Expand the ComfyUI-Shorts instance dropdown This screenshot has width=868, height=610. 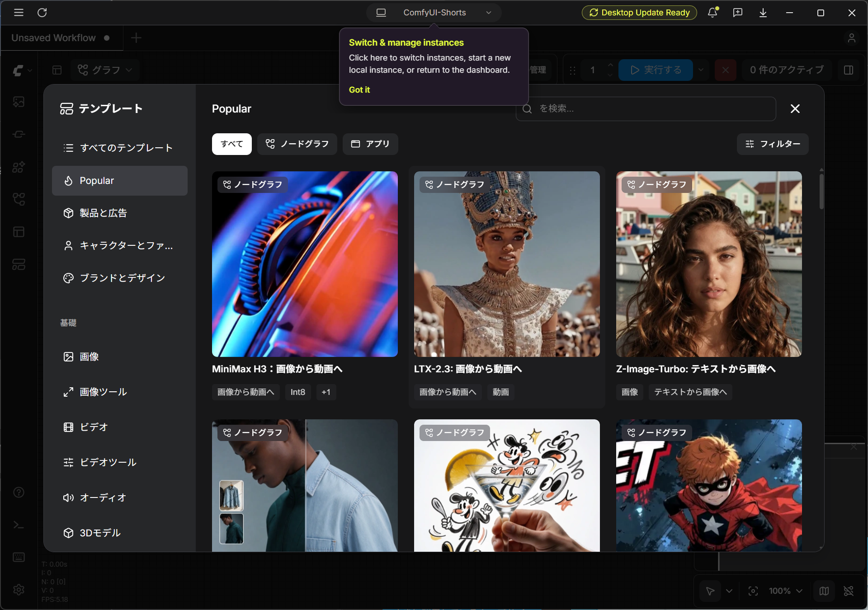tap(434, 13)
